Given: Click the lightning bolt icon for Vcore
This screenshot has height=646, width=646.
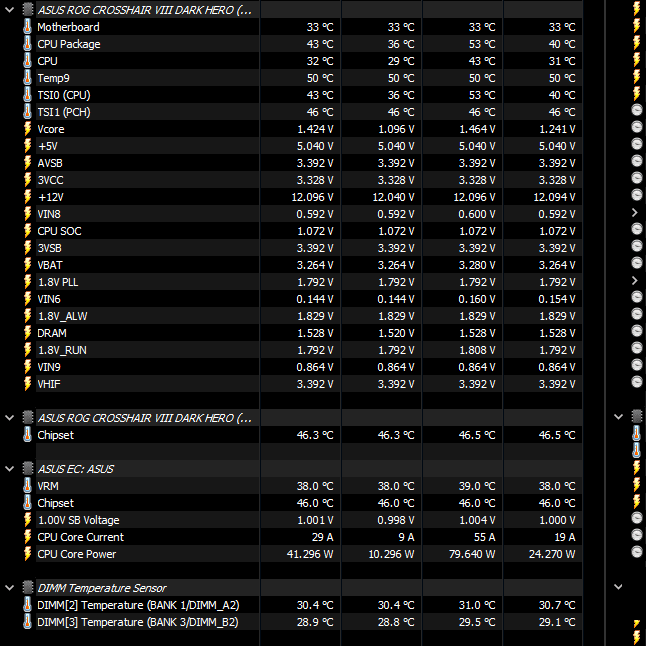Looking at the screenshot, I should click(x=27, y=129).
